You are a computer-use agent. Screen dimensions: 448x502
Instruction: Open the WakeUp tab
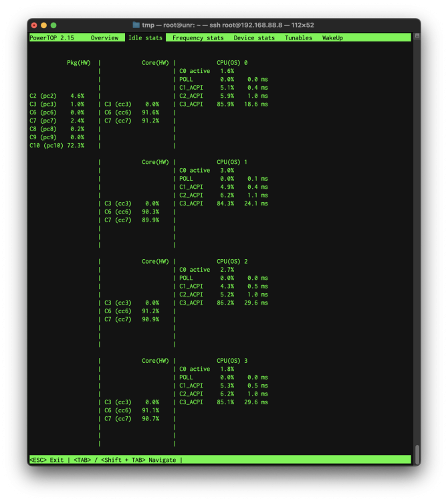click(x=332, y=37)
